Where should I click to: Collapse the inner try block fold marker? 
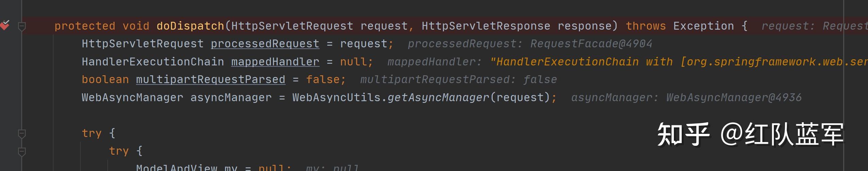click(22, 151)
